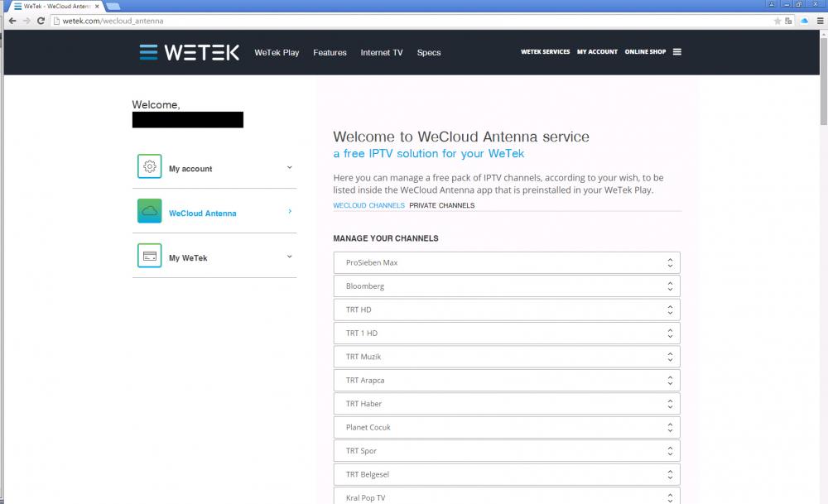This screenshot has width=828, height=504.
Task: Go to the Online Shop link
Action: coord(645,52)
